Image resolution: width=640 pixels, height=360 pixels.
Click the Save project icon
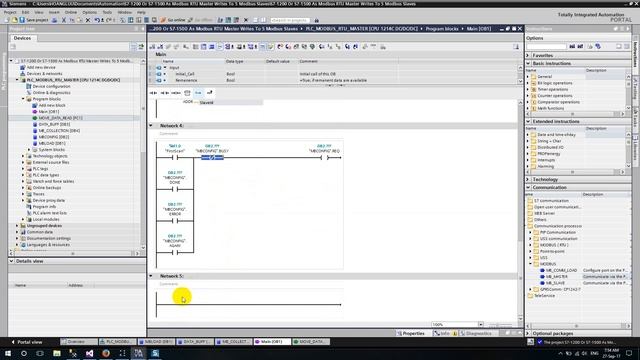[22, 20]
